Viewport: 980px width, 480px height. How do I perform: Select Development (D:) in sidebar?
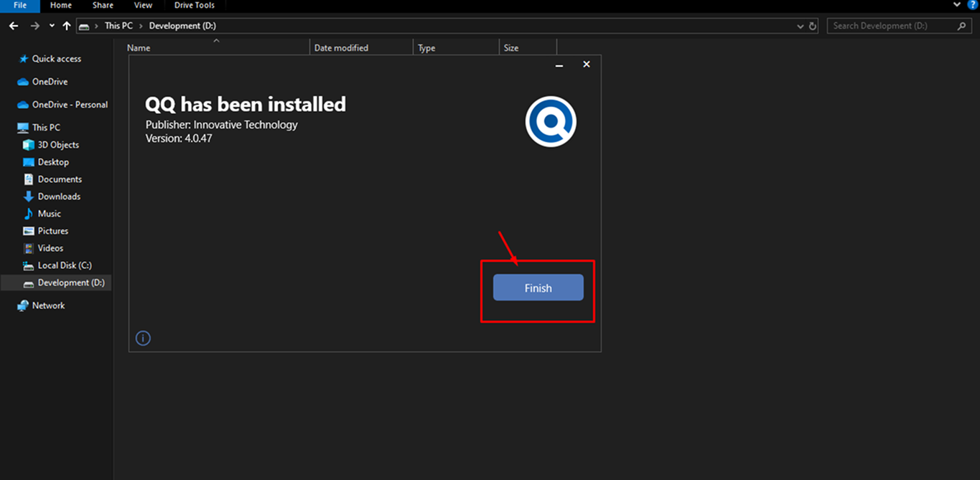(56, 283)
